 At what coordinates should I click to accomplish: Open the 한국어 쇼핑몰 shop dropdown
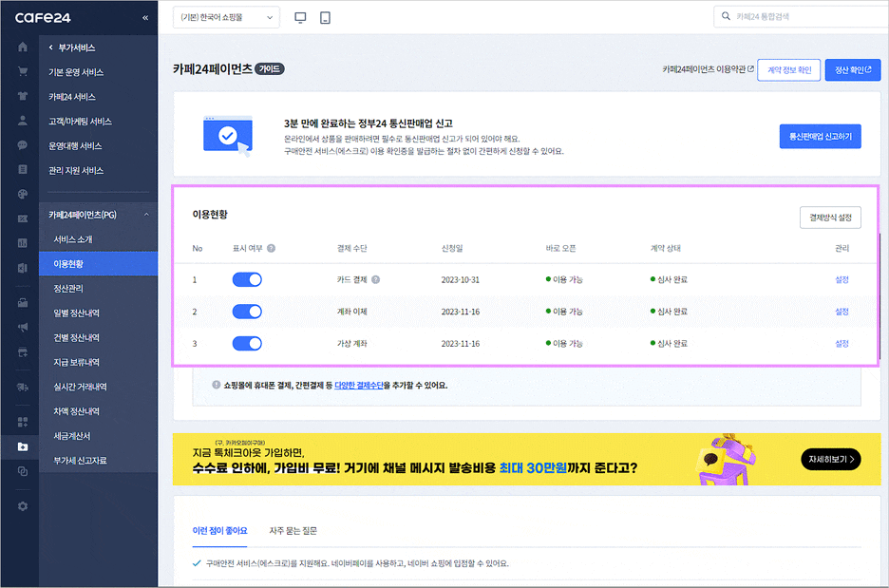pos(226,18)
